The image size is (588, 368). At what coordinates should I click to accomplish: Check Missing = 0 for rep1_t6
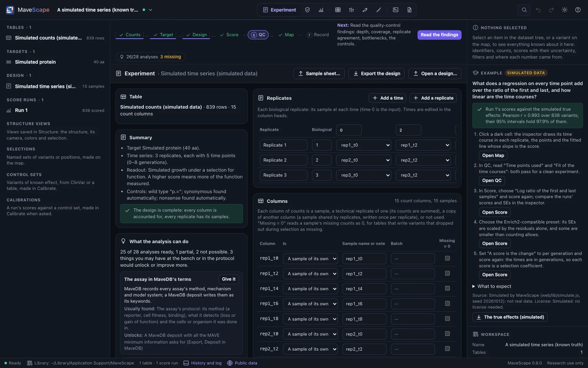click(x=447, y=303)
